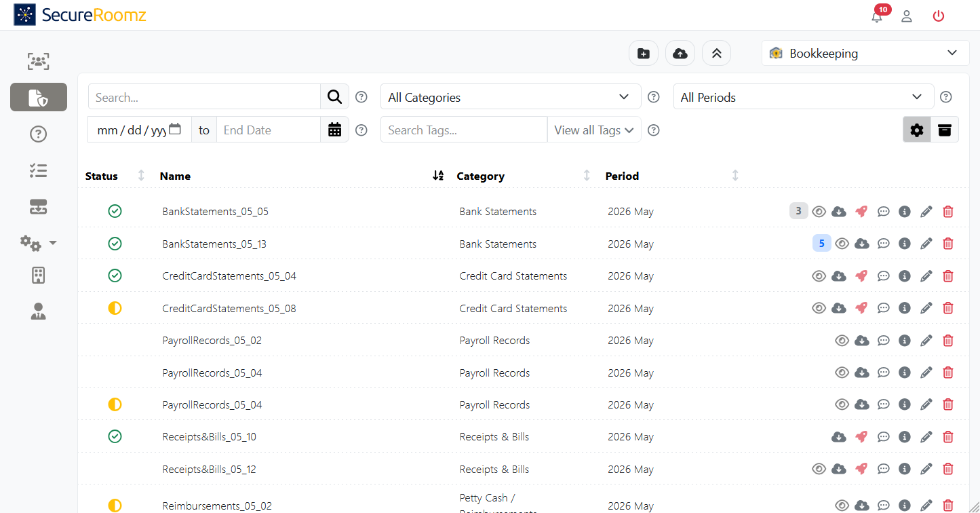
Task: Delete PayrollRecords_05_02 using trash icon
Action: (x=948, y=341)
